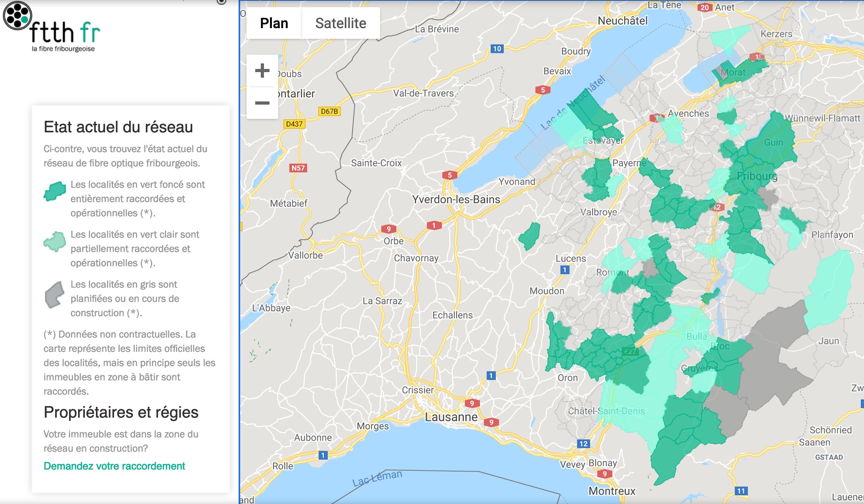Click the route 12 highway shield near Vevey
The height and width of the screenshot is (504, 864).
(x=583, y=444)
